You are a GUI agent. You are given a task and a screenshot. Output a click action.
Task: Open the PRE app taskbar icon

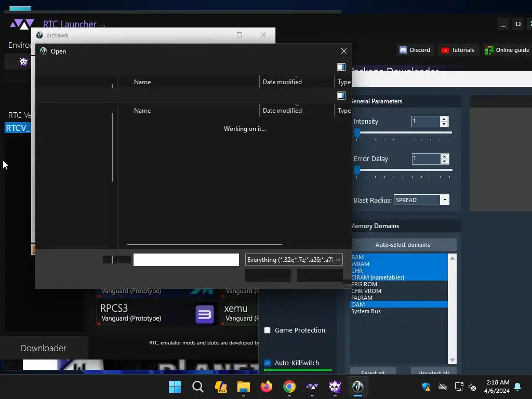[x=220, y=387]
